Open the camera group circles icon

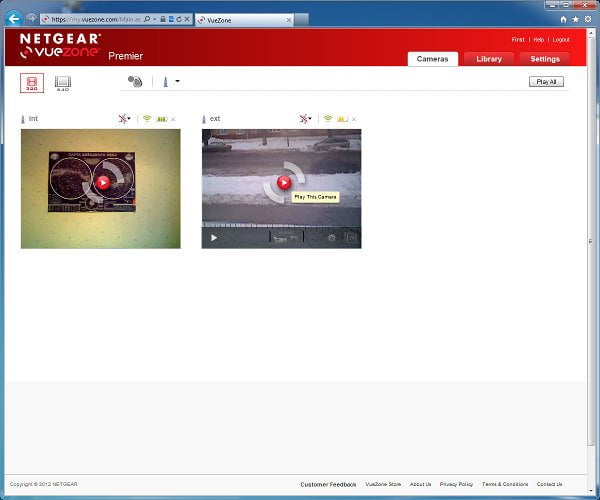click(x=135, y=81)
